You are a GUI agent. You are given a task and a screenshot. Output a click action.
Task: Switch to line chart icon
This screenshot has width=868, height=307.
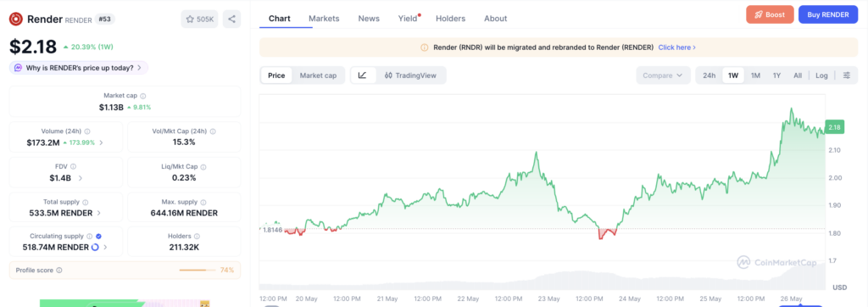[362, 75]
